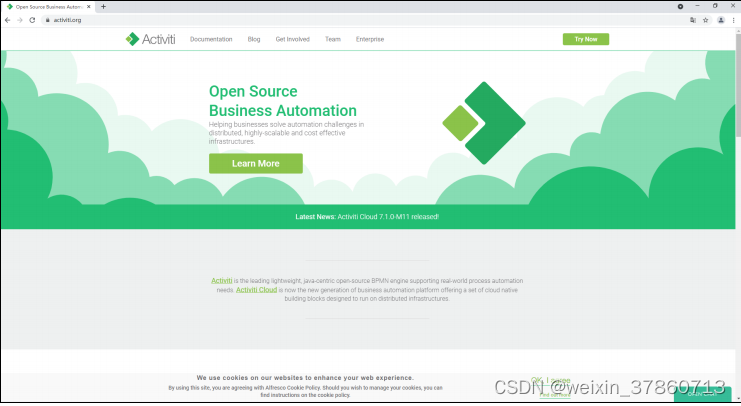Reload the activiti.org page
This screenshot has width=741, height=406.
32,20
